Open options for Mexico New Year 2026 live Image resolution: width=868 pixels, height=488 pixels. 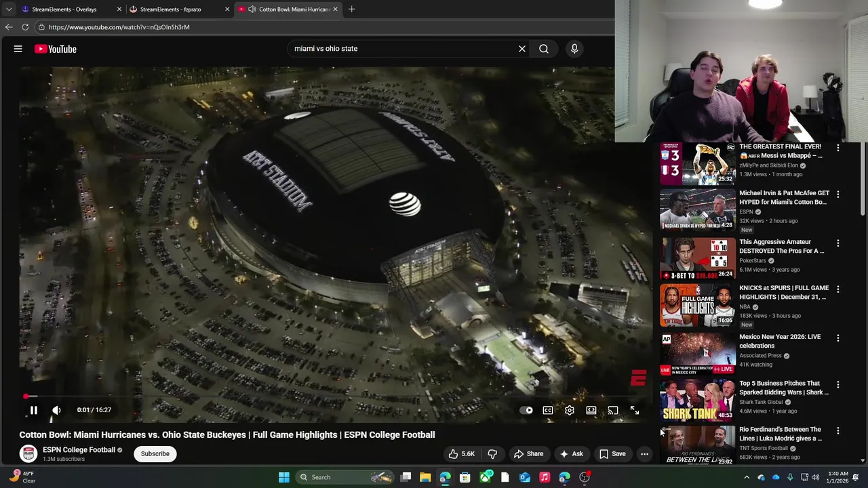point(838,338)
